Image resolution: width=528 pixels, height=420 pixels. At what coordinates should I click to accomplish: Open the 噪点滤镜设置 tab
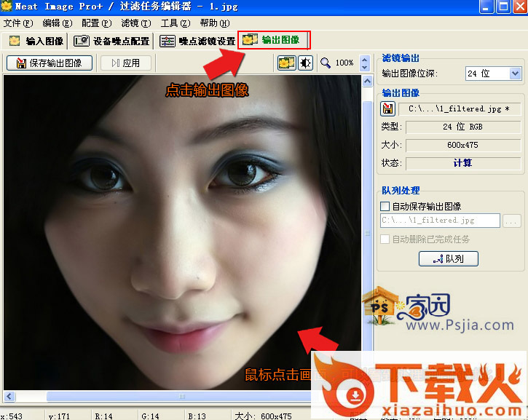click(198, 41)
